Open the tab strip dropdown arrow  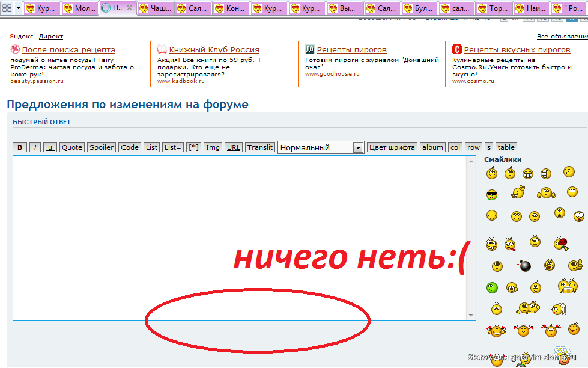pos(17,8)
